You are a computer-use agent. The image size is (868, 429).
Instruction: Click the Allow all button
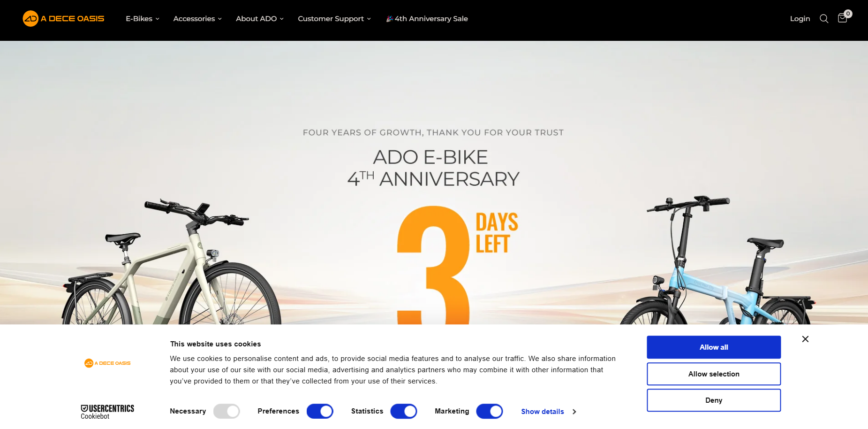click(x=714, y=347)
